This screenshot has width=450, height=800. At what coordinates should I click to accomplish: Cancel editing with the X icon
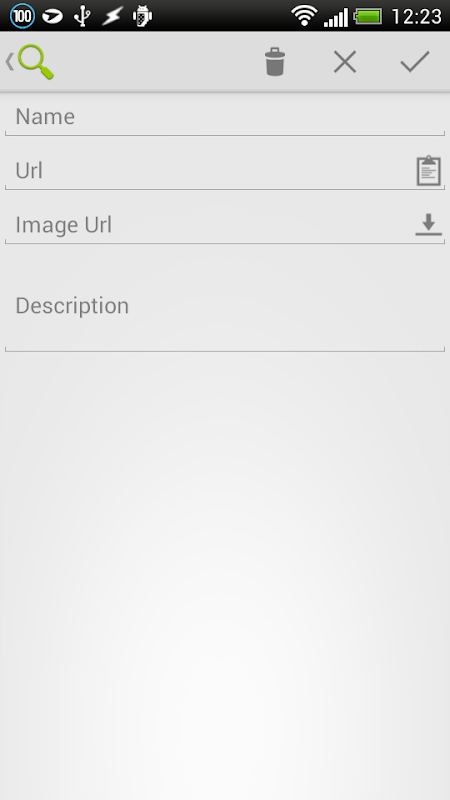(345, 62)
